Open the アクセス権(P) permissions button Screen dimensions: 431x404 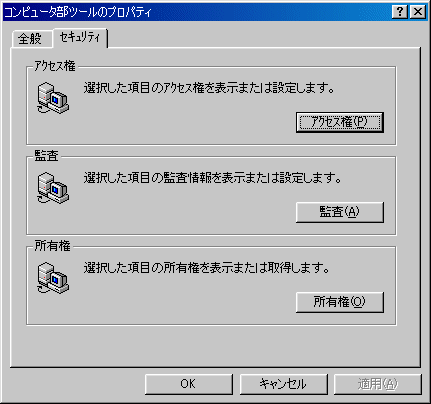pos(340,122)
